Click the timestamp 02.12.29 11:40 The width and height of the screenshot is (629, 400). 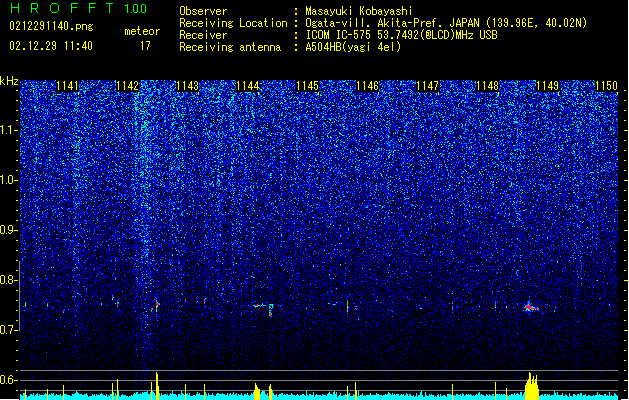point(51,46)
